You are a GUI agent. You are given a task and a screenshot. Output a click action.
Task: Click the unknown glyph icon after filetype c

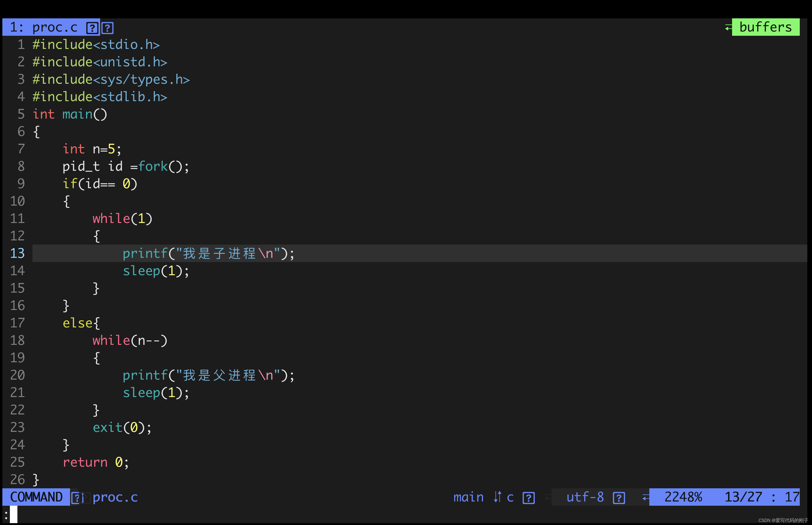tap(528, 498)
